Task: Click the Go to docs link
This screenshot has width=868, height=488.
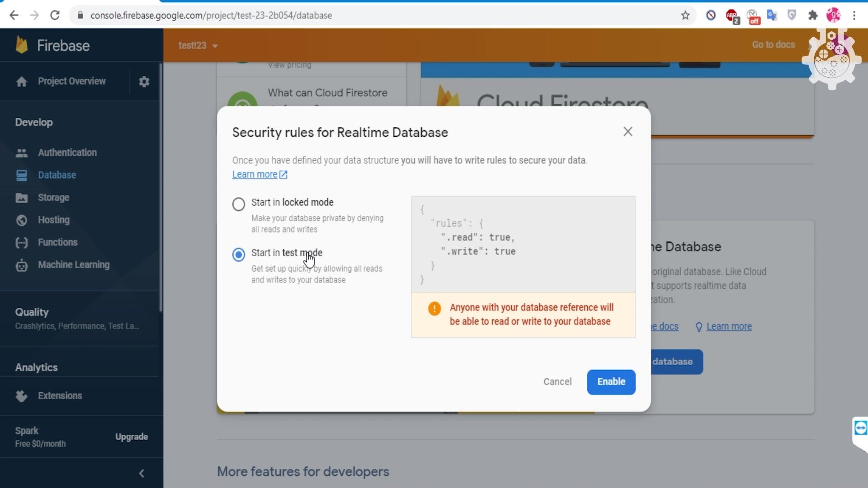Action: pyautogui.click(x=773, y=45)
